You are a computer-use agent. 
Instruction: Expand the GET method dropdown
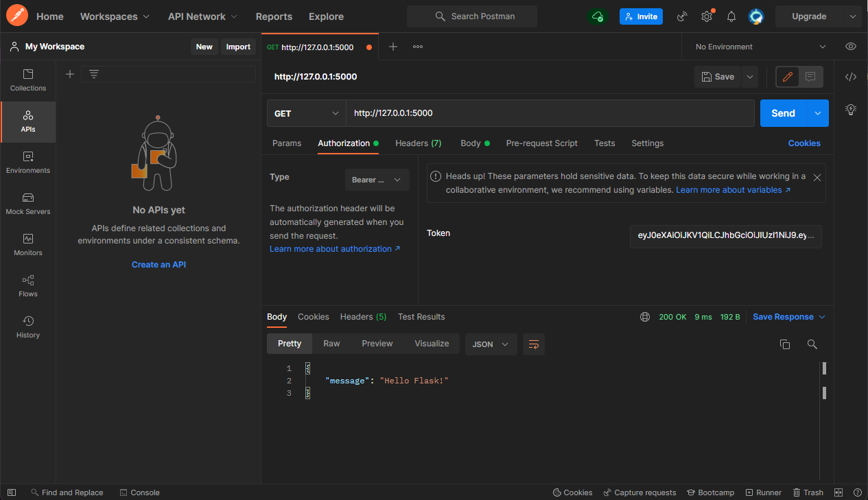(306, 114)
